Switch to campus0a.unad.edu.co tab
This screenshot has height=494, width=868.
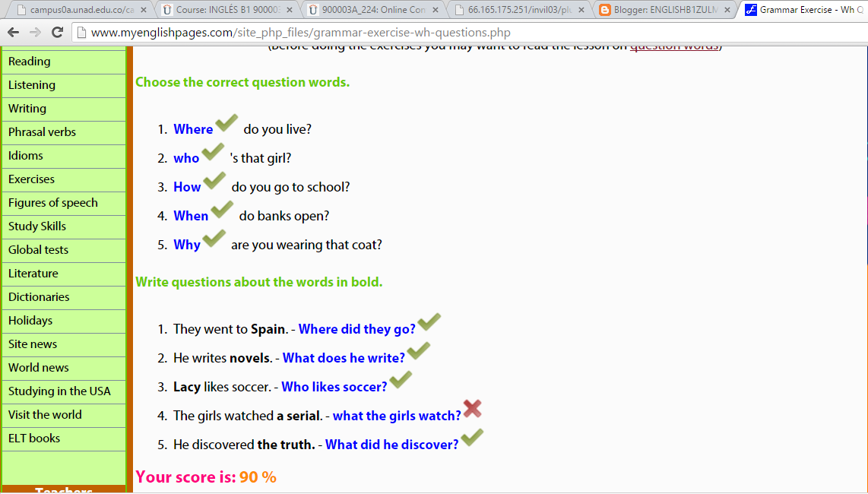coord(82,10)
